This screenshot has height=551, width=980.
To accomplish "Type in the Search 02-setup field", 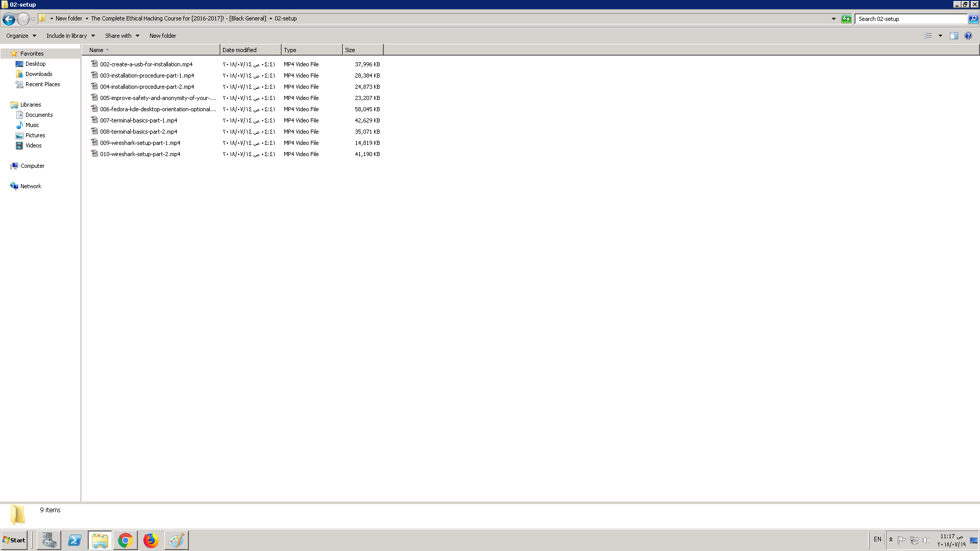I will (x=911, y=19).
